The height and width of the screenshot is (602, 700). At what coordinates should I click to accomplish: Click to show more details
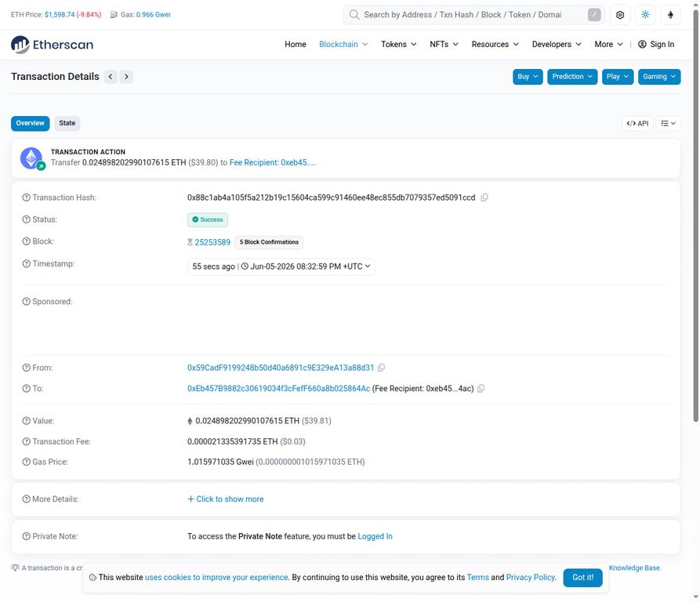pos(226,499)
